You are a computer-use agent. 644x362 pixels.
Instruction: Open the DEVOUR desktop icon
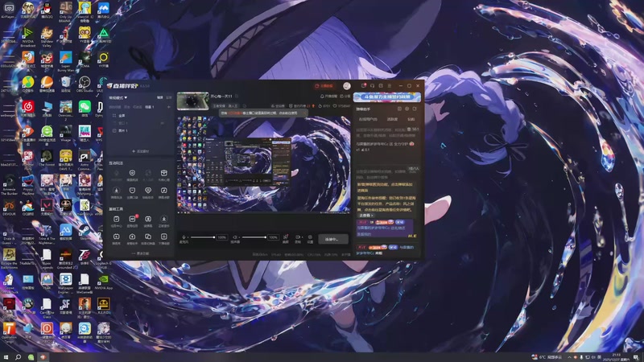click(x=9, y=208)
